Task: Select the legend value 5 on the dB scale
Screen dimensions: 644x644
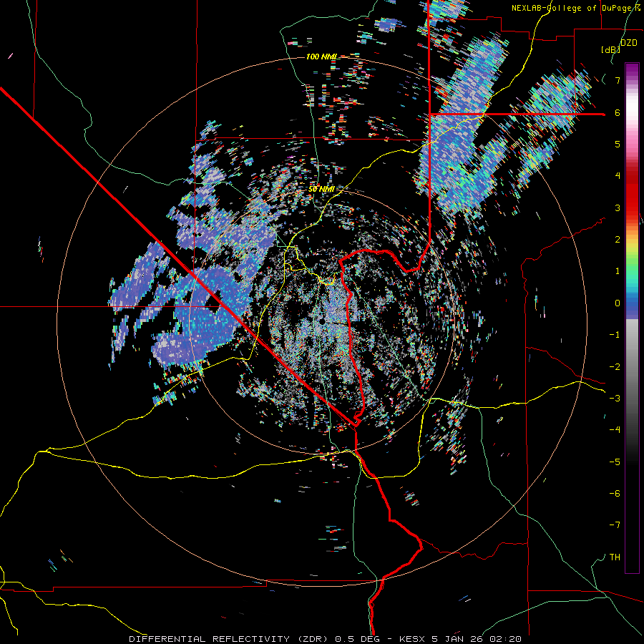Action: [618, 145]
